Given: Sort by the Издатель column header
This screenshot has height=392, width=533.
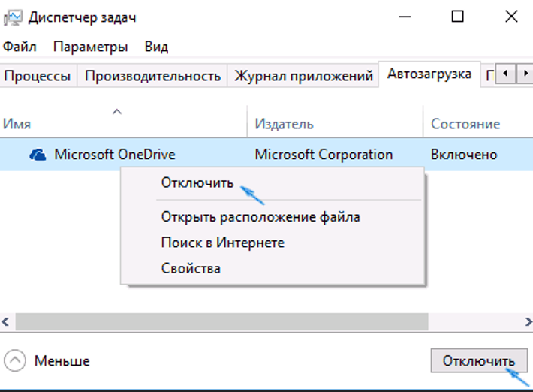Looking at the screenshot, I should pyautogui.click(x=284, y=124).
